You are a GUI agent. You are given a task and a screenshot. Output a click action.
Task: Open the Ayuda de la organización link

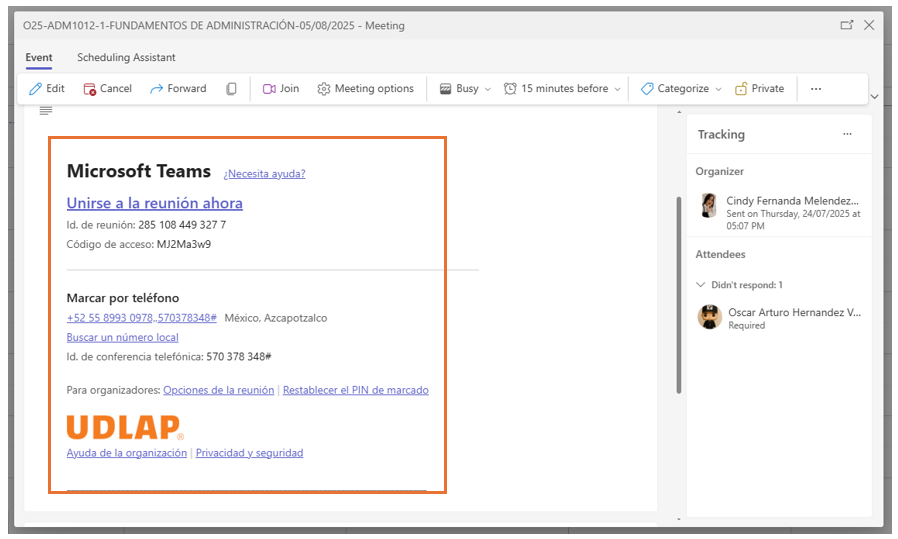(x=127, y=453)
